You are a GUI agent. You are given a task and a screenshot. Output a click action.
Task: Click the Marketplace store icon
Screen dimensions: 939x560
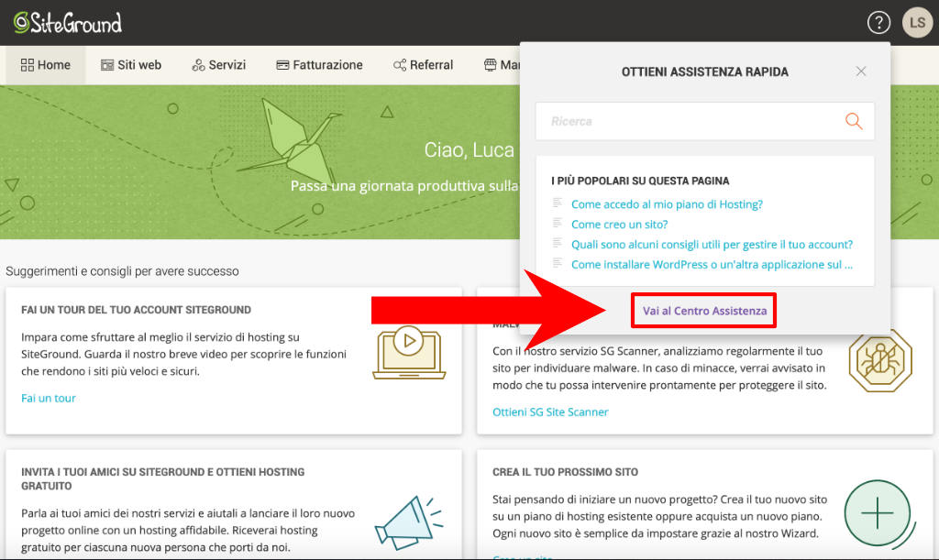point(490,64)
